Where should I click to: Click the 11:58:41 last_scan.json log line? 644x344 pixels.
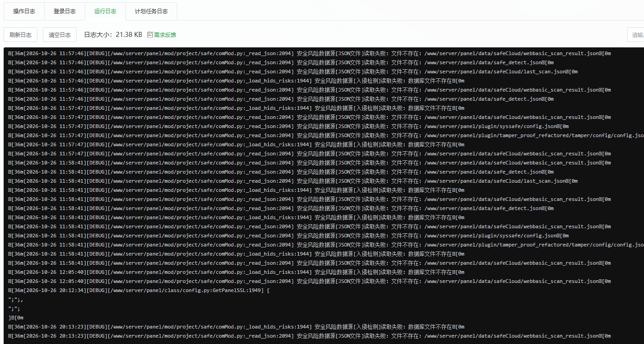[293, 181]
